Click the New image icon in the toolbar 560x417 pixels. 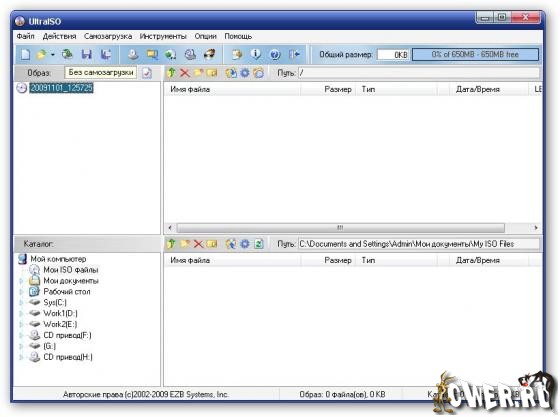coord(25,54)
